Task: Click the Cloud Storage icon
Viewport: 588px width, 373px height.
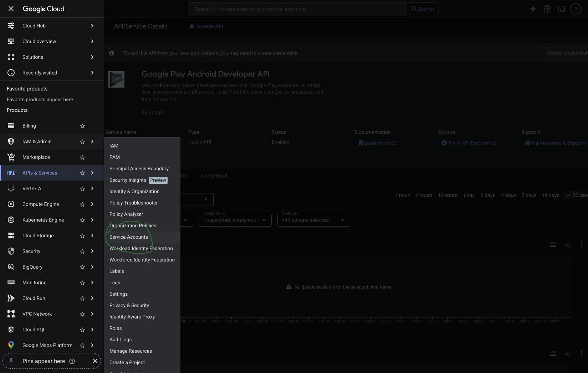Action: pyautogui.click(x=11, y=235)
